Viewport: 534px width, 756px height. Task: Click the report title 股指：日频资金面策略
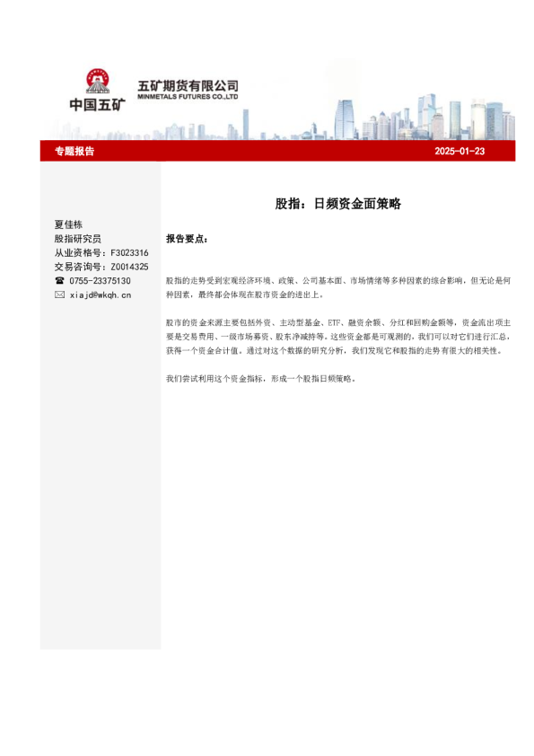click(x=337, y=204)
